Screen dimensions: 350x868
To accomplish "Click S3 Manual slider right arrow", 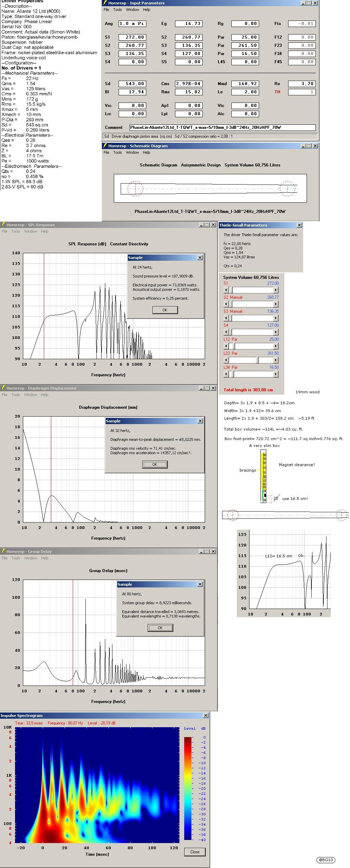I will pyautogui.click(x=276, y=318).
